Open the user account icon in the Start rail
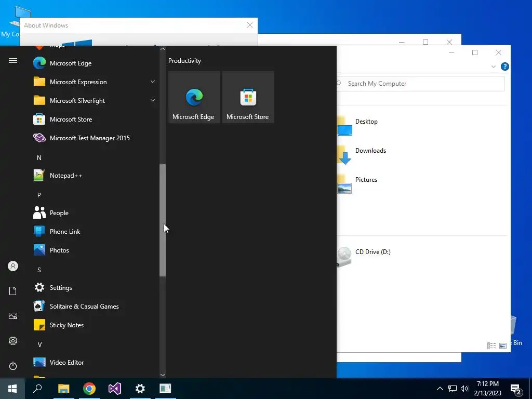The width and height of the screenshot is (532, 399). click(13, 266)
